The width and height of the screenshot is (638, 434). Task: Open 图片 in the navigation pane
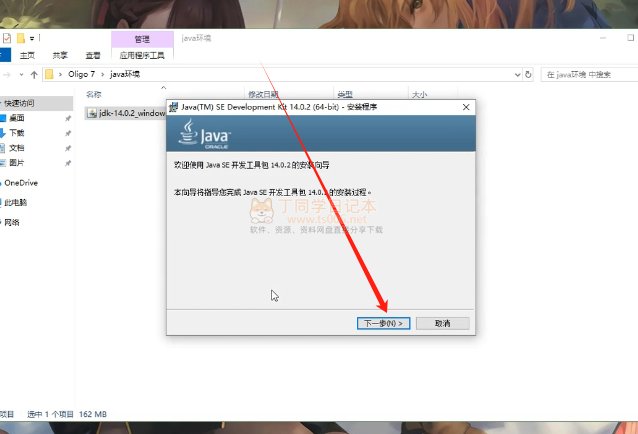click(x=17, y=163)
